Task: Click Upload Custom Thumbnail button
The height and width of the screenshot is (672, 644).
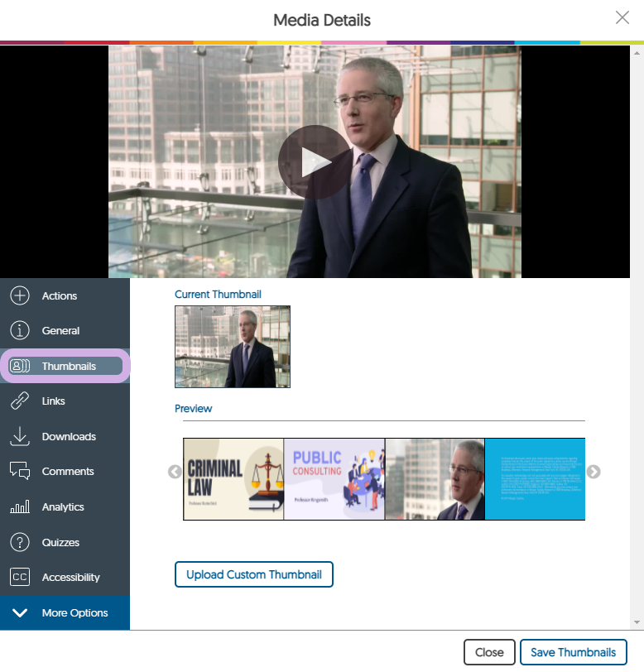Action: [x=254, y=574]
